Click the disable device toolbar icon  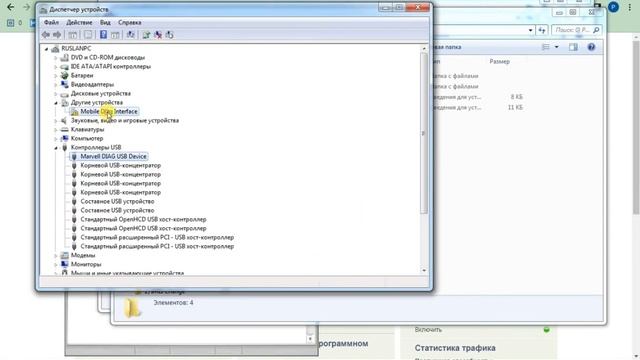(169, 35)
